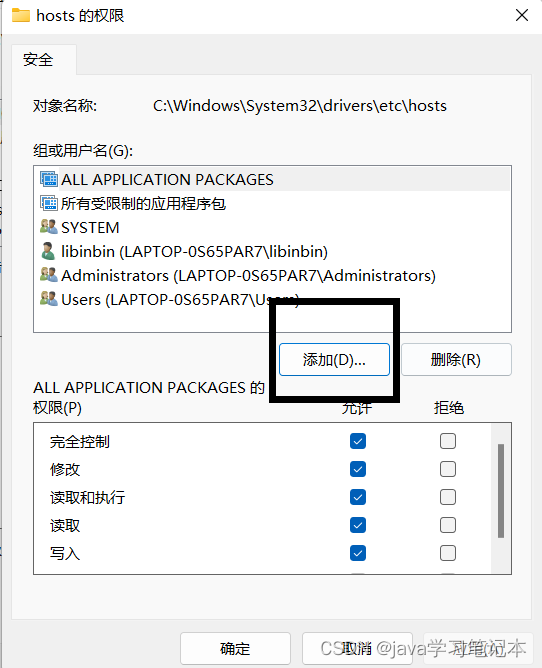542x668 pixels.
Task: Uncheck Allow for 完全控制 permission
Action: 358,441
